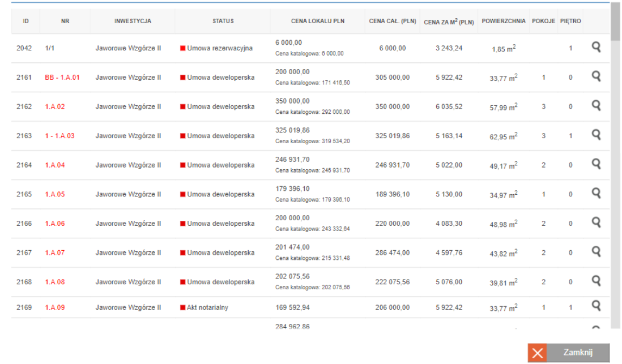Click 'Umowa deweloperska' status in row 2162

(221, 106)
